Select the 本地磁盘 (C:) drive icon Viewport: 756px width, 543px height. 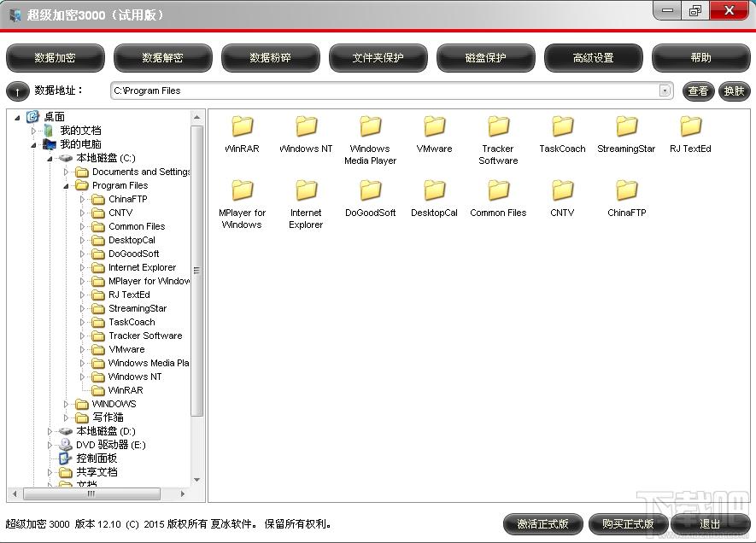pyautogui.click(x=65, y=158)
